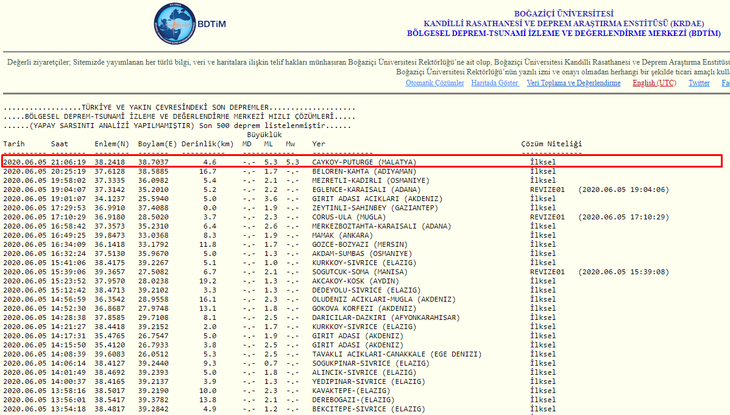The width and height of the screenshot is (730, 415).
Task: Click the BDTİM logo emblem
Action: [178, 22]
